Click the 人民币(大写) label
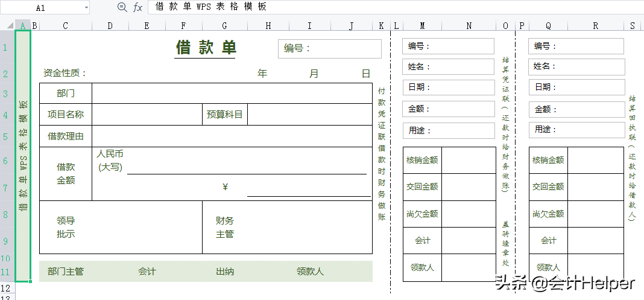Viewport: 644px width, 300px height. pyautogui.click(x=110, y=161)
